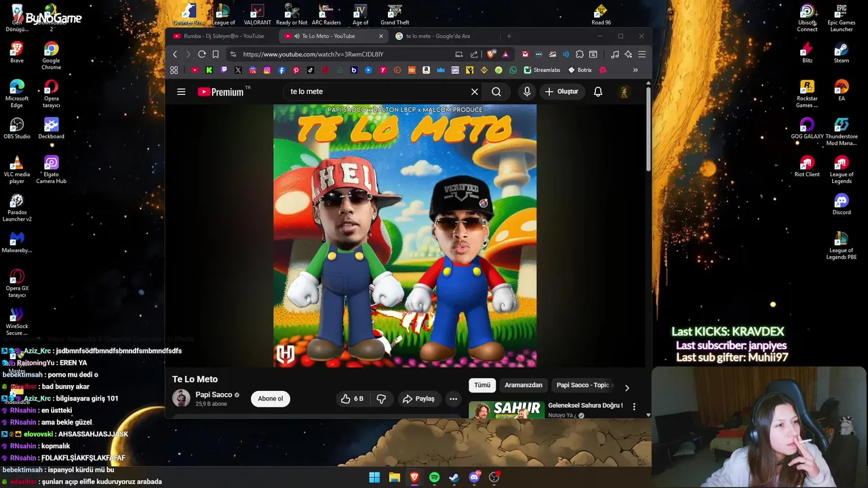
Task: Dislike the Te Lo Meto video
Action: pyautogui.click(x=381, y=399)
